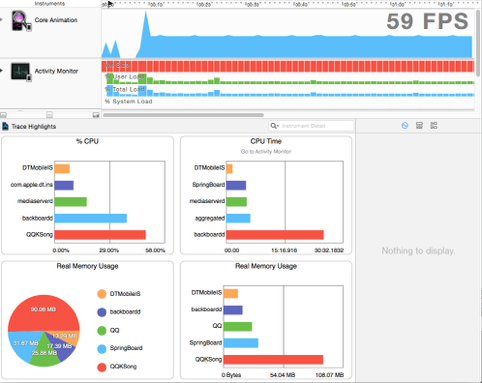Expand the Core Animation track disclosure triangle

[x=1, y=20]
